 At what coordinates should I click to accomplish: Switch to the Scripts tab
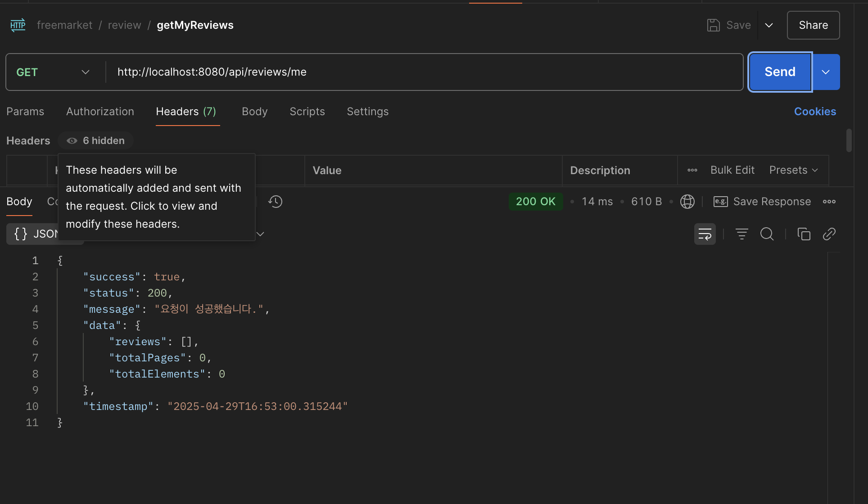(x=307, y=112)
